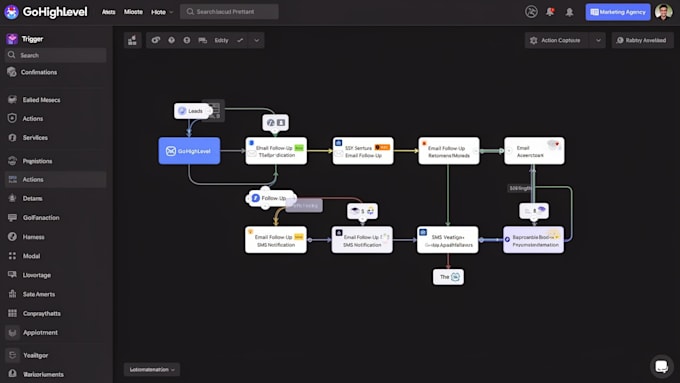
Task: Click the plain bell icon in header
Action: coord(569,12)
